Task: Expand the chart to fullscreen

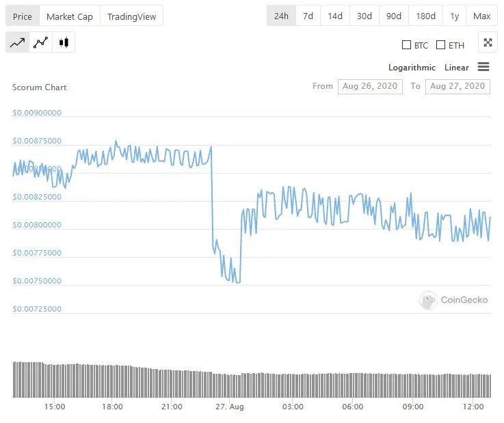Action: click(x=488, y=42)
